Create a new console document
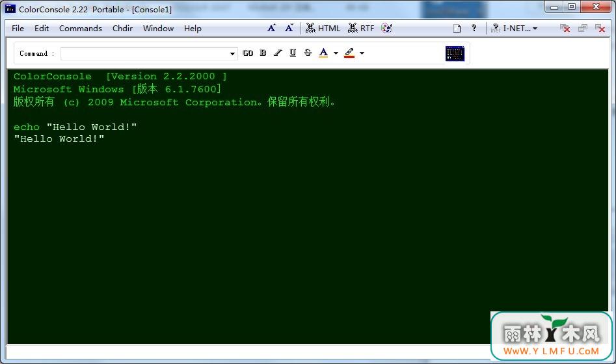Screen dimensions: 616x364 point(457,28)
